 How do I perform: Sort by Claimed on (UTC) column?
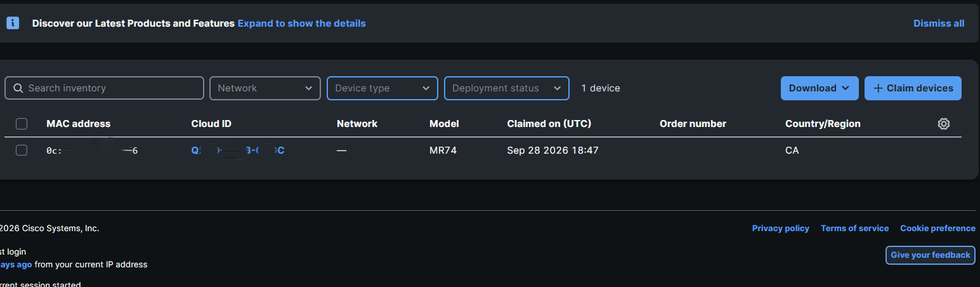549,124
